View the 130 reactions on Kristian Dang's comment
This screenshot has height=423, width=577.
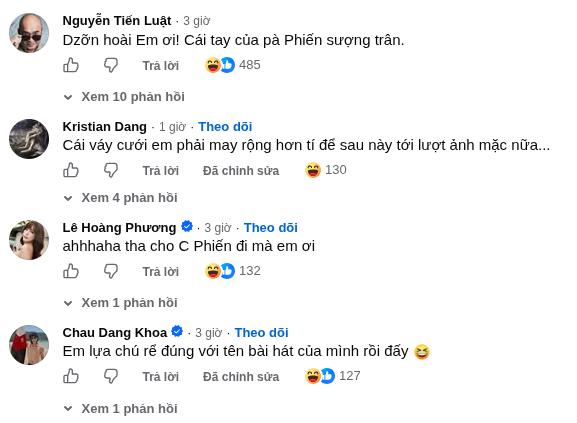click(326, 170)
